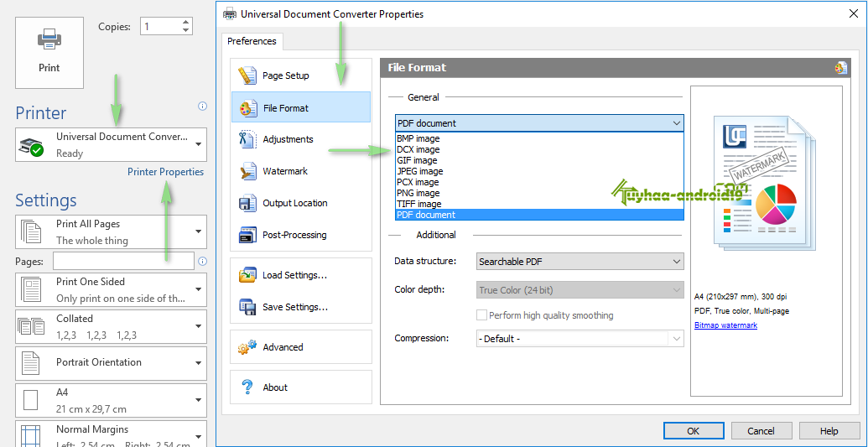Open the Compression Default dropdown
868x447 pixels.
(580, 339)
